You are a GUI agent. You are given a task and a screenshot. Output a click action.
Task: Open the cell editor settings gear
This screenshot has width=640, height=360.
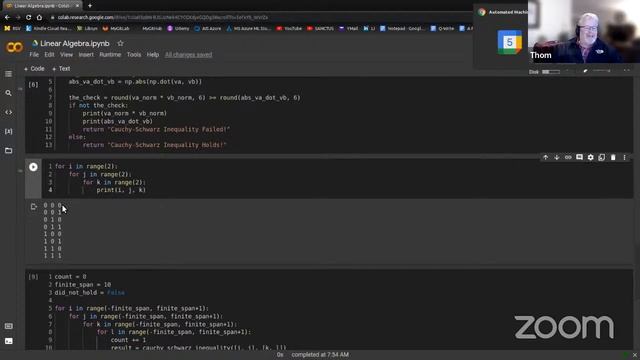[591, 158]
